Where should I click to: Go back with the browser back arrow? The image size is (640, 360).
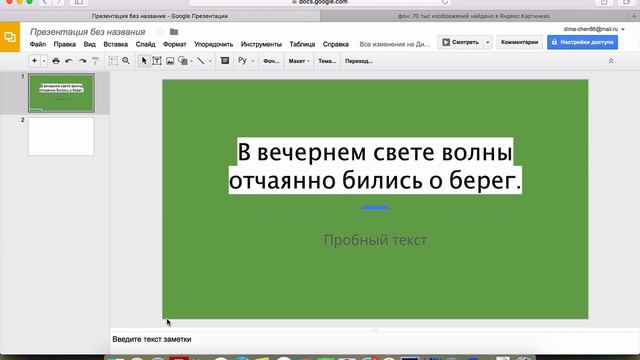tap(45, 2)
